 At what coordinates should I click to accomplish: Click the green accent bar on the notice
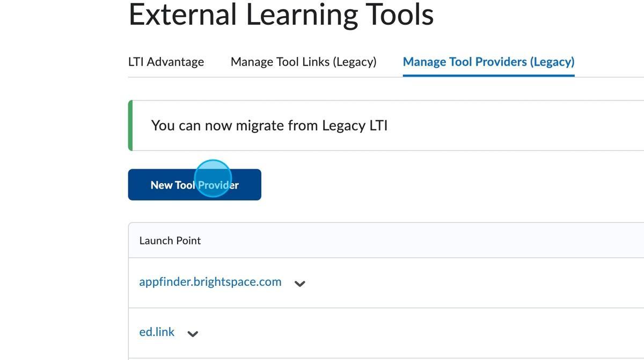point(130,125)
